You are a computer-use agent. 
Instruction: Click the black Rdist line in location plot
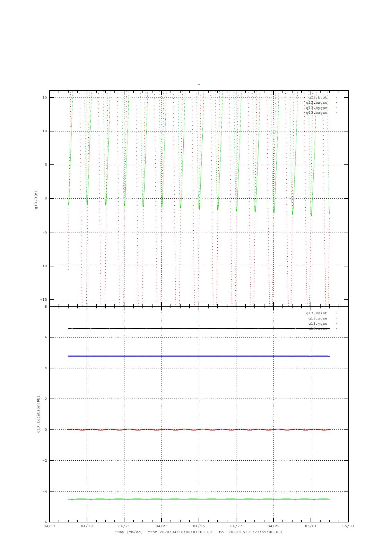click(x=199, y=328)
